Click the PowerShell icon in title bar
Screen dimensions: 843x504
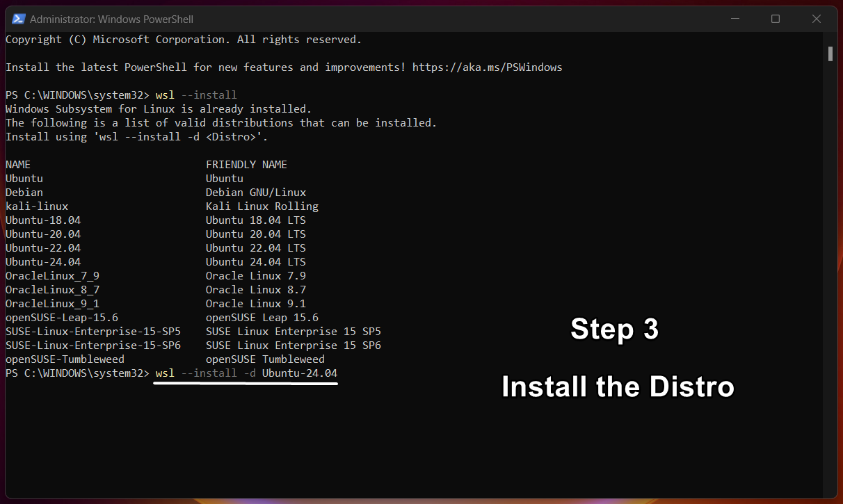[x=19, y=19]
